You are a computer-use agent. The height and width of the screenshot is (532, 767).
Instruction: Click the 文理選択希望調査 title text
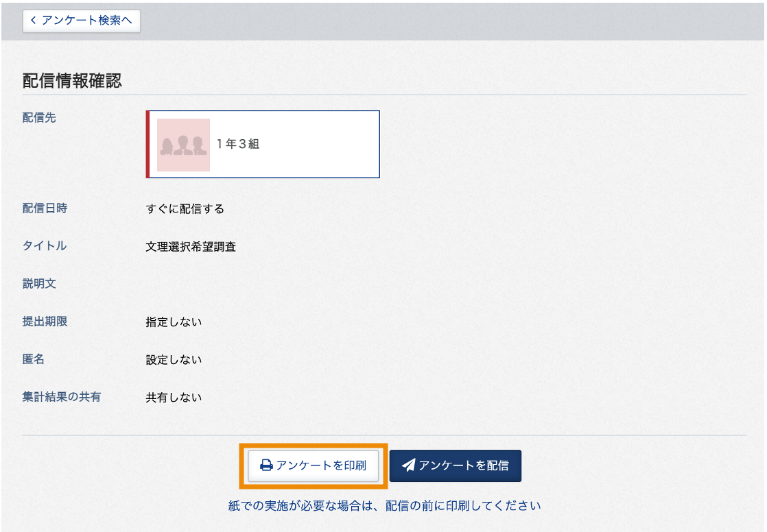point(191,246)
